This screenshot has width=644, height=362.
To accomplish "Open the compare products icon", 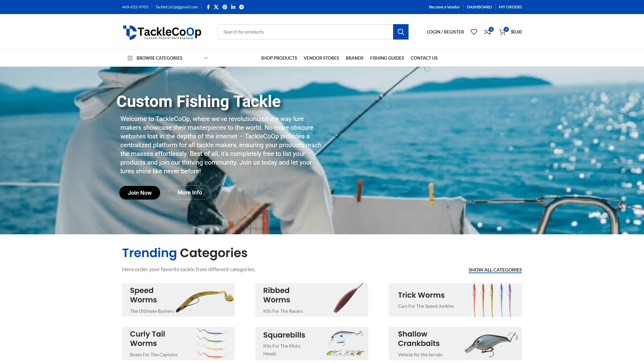I will pyautogui.click(x=487, y=32).
